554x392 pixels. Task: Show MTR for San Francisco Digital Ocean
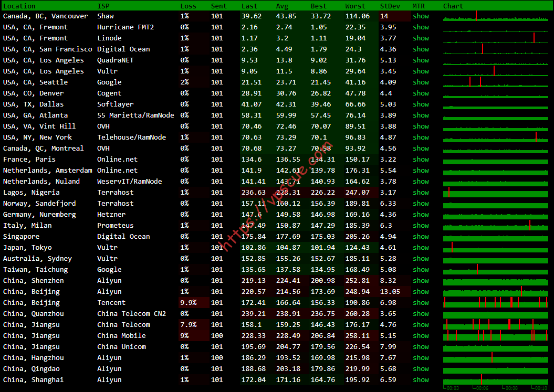[421, 49]
